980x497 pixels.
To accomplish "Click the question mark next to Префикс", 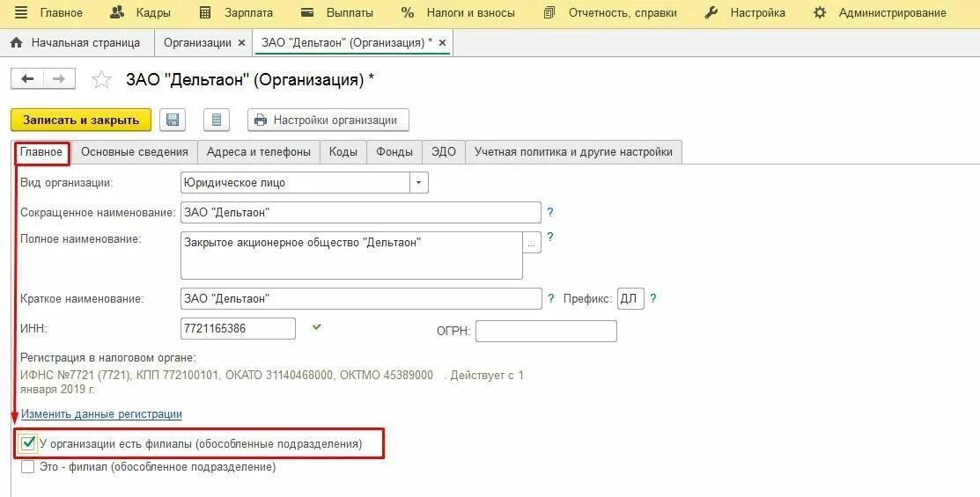I will (x=653, y=298).
